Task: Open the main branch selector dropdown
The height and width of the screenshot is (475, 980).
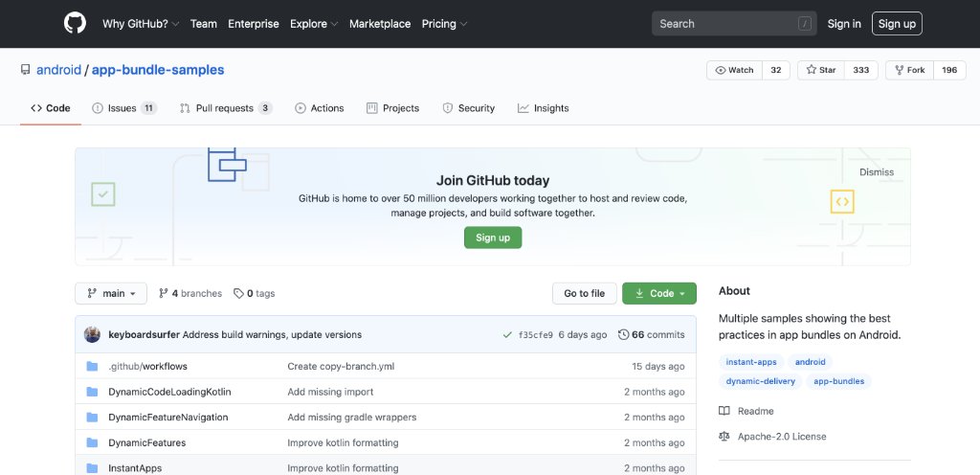Action: click(x=111, y=293)
